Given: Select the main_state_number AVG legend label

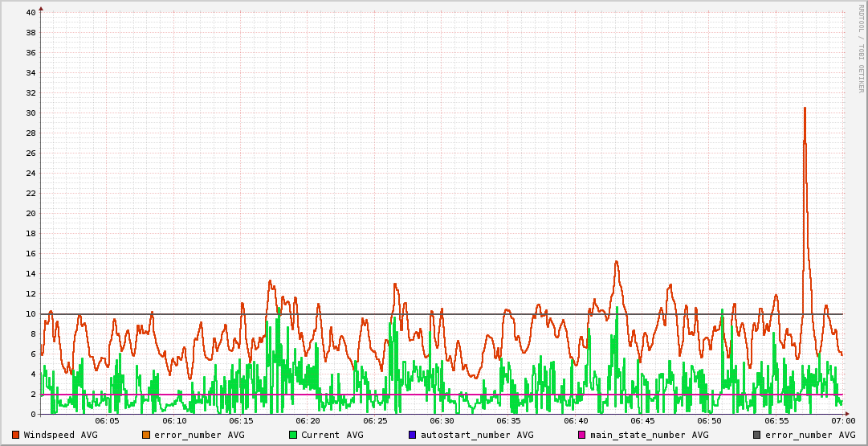Looking at the screenshot, I should [x=650, y=435].
